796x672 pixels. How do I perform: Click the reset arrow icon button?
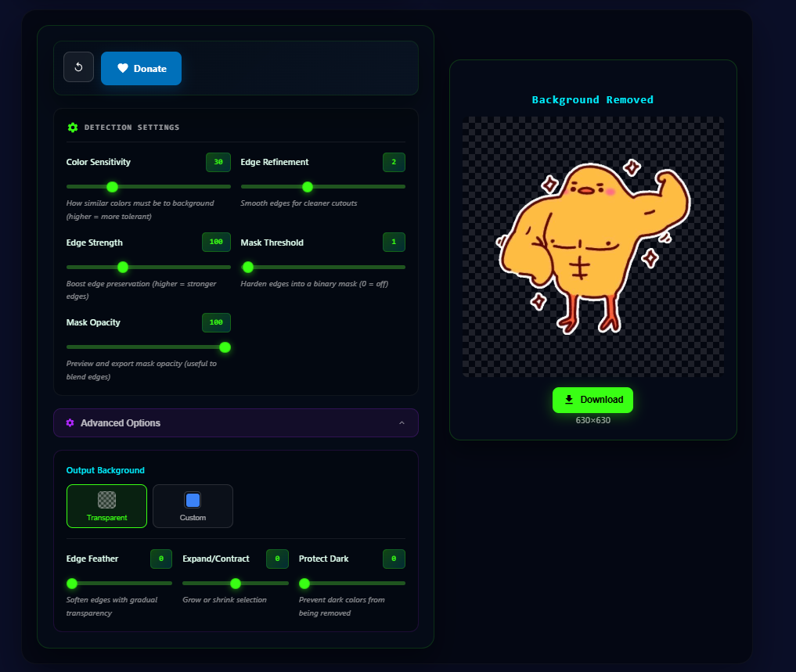coord(79,67)
